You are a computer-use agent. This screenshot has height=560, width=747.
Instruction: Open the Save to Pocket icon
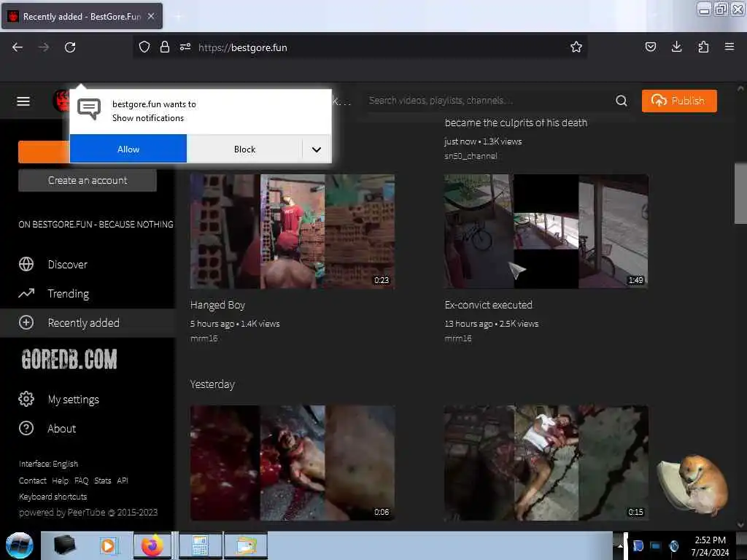650,47
